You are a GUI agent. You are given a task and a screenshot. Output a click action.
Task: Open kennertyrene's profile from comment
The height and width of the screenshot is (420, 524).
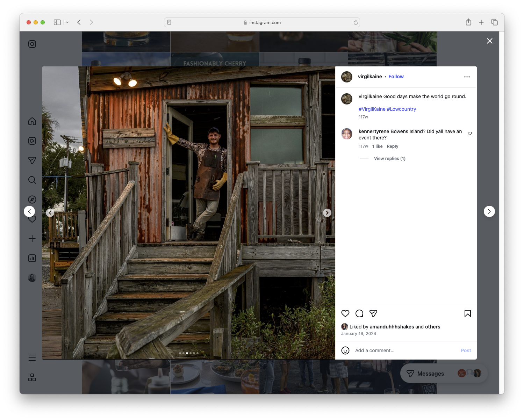pyautogui.click(x=374, y=131)
